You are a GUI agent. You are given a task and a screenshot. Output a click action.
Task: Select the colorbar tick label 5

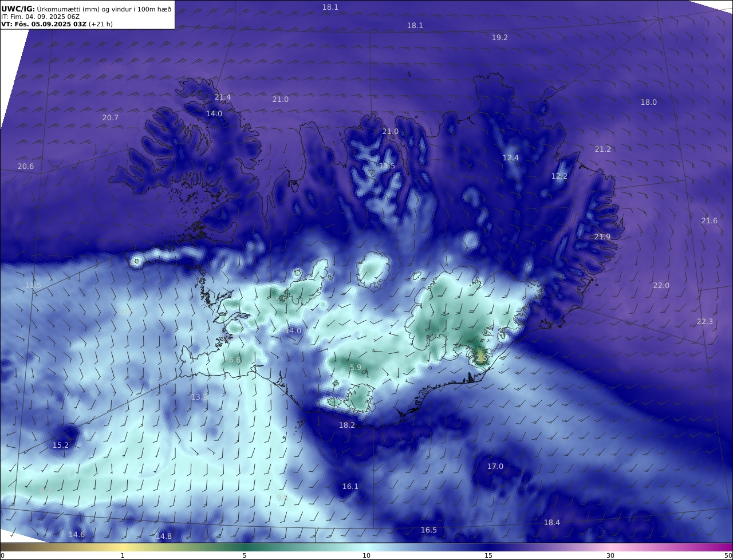tap(245, 555)
